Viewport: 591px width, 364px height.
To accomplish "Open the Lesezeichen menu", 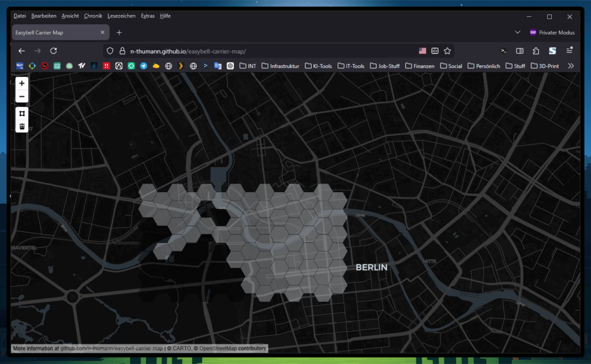I will coord(121,16).
